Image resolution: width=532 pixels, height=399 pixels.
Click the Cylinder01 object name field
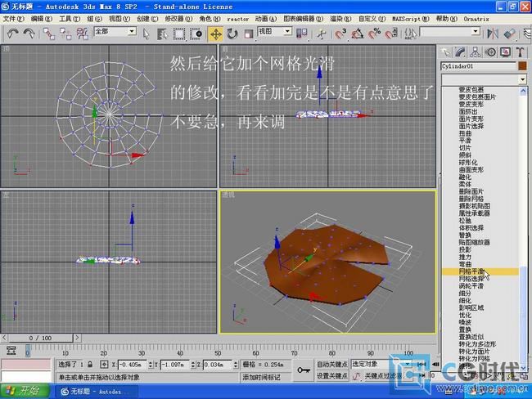coord(479,66)
